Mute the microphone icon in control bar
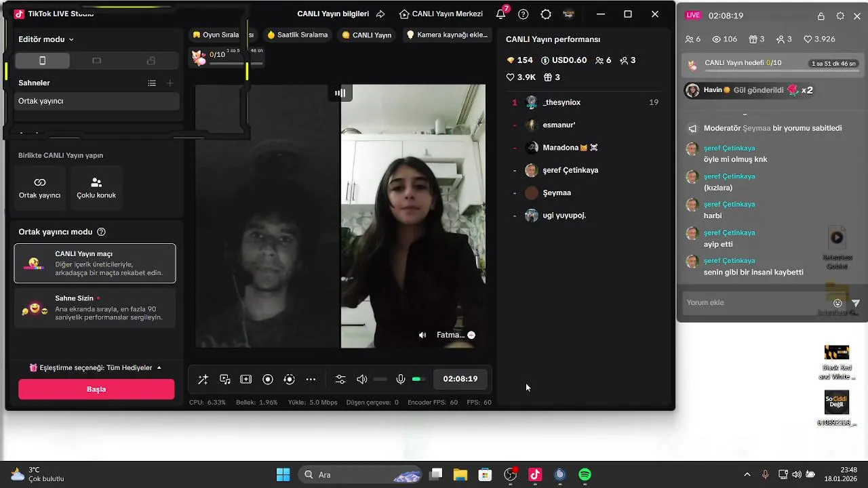This screenshot has width=868, height=488. (x=401, y=380)
